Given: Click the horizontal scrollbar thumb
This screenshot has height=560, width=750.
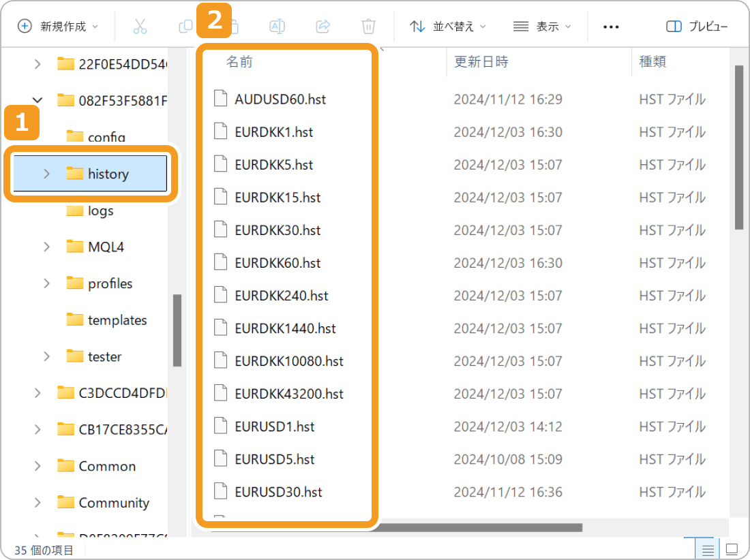Looking at the screenshot, I should click(x=477, y=527).
